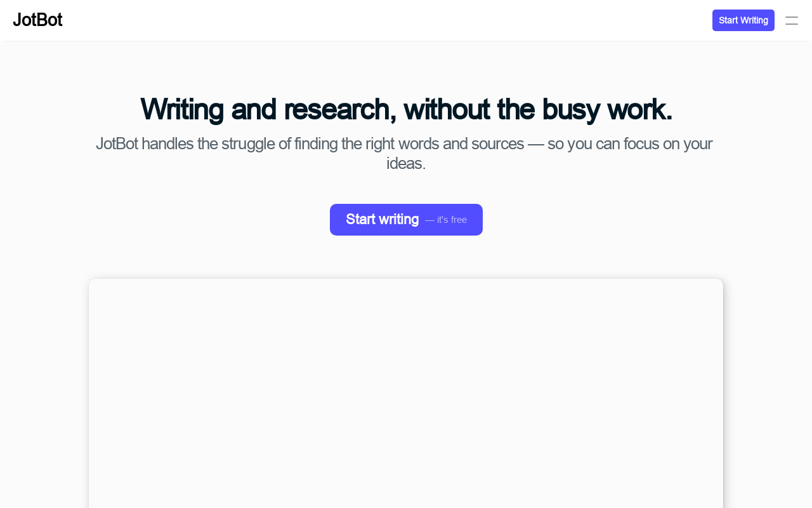This screenshot has width=812, height=508.
Task: Click the two-line menu icon in the header
Action: pos(792,20)
